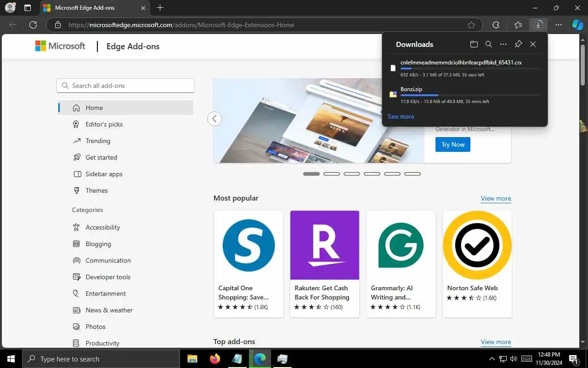588x368 pixels.
Task: Open the Extensions puzzle icon
Action: [496, 25]
